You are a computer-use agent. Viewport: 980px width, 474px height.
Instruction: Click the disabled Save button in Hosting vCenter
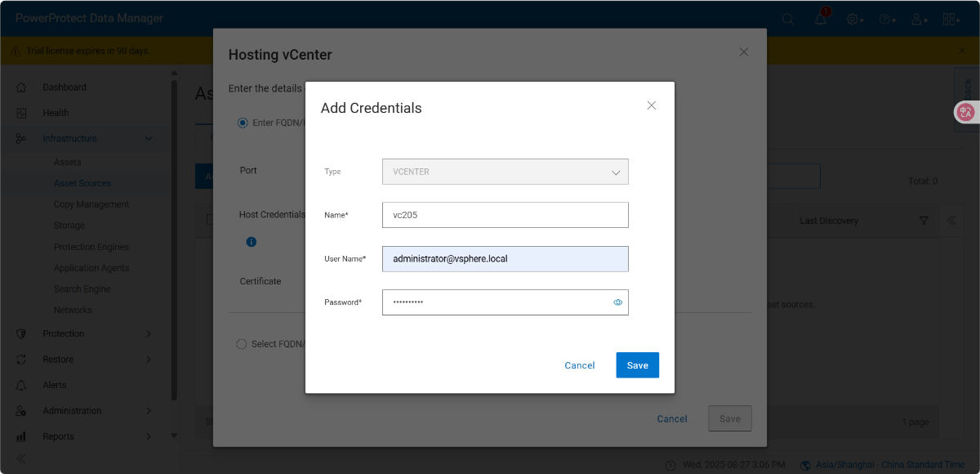pyautogui.click(x=730, y=418)
